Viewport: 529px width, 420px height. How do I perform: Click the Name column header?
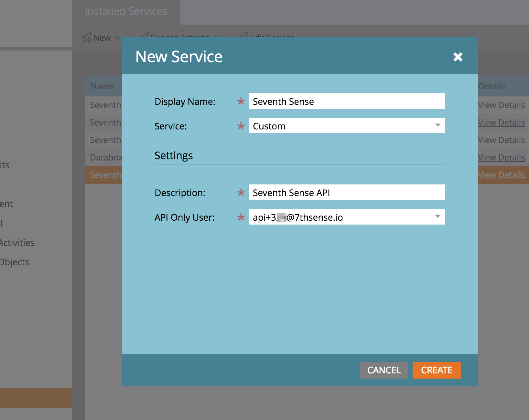pos(103,86)
